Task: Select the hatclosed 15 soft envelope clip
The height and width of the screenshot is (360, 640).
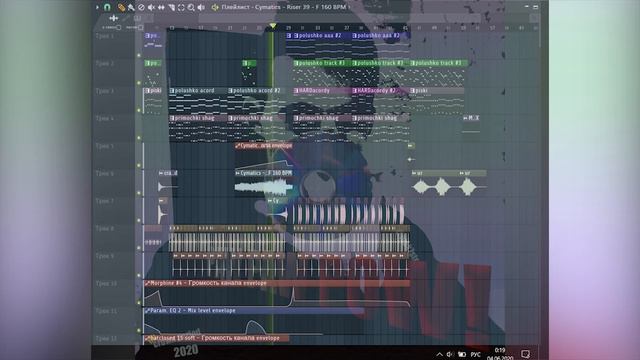Action: point(216,338)
